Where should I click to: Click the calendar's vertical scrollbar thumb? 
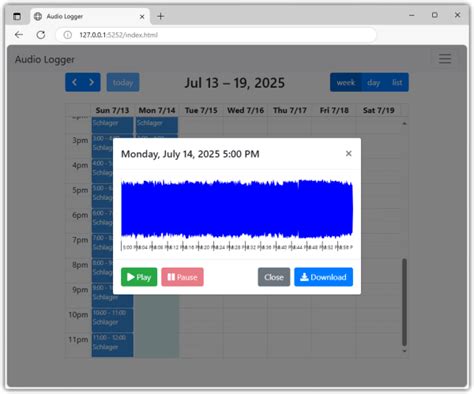click(404, 302)
